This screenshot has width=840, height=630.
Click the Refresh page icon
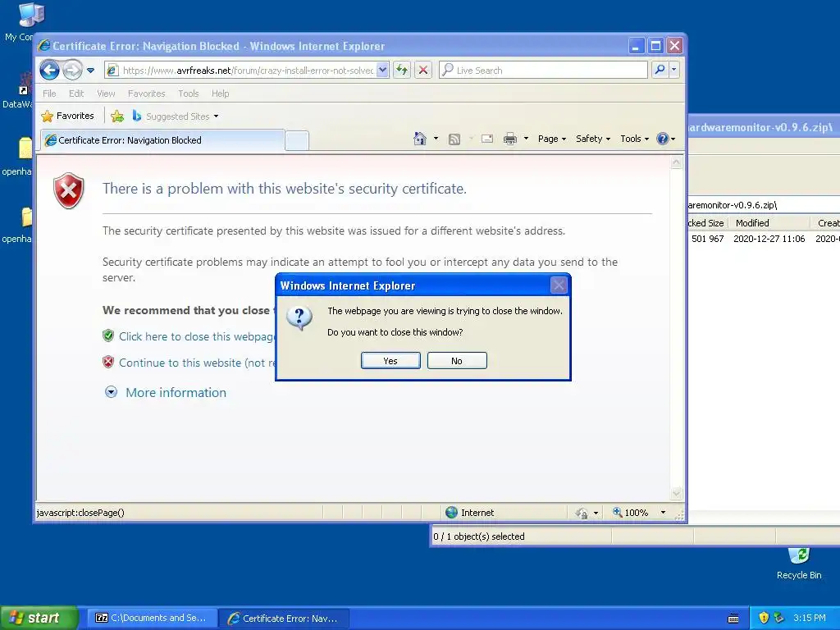pos(402,70)
